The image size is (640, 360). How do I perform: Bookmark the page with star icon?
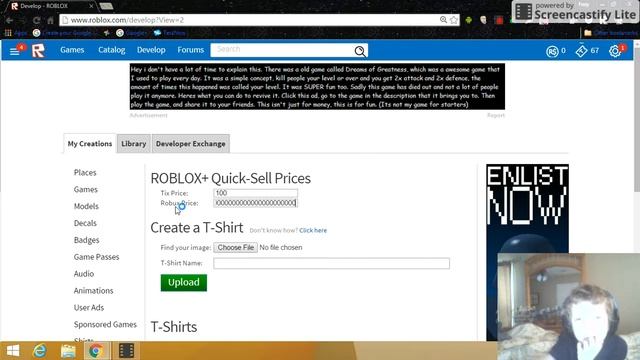(x=453, y=20)
